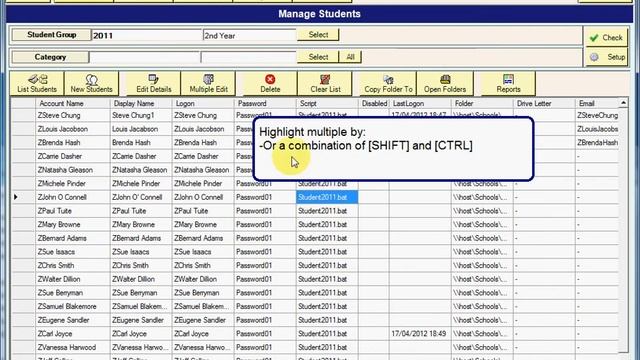The height and width of the screenshot is (360, 640).
Task: Open the Reports tool
Action: (508, 83)
